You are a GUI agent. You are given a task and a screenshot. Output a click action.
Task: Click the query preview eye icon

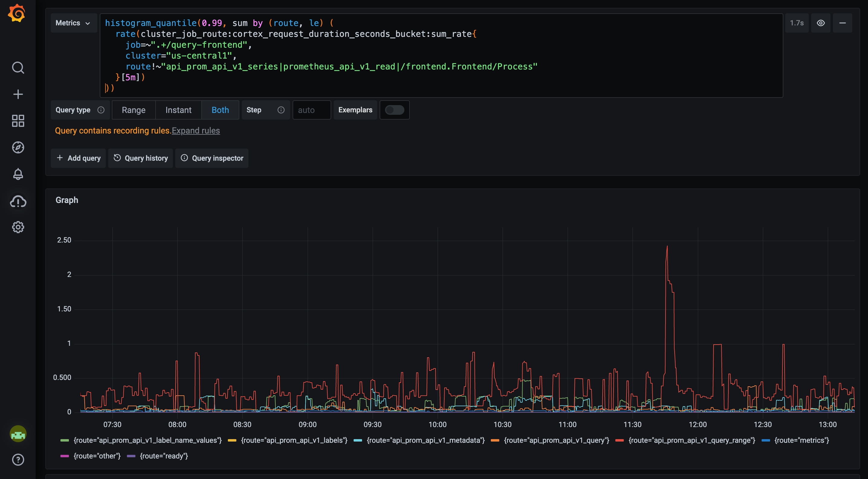click(821, 23)
